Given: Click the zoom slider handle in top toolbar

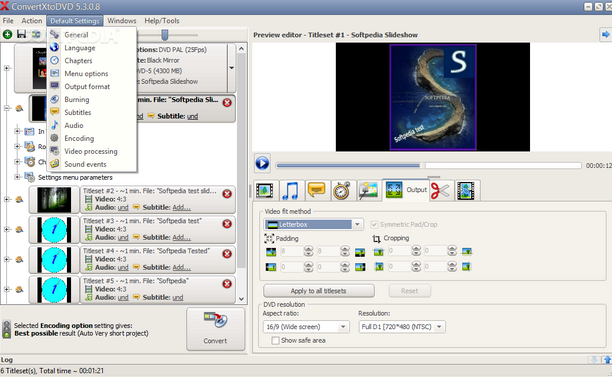Looking at the screenshot, I should click(165, 35).
